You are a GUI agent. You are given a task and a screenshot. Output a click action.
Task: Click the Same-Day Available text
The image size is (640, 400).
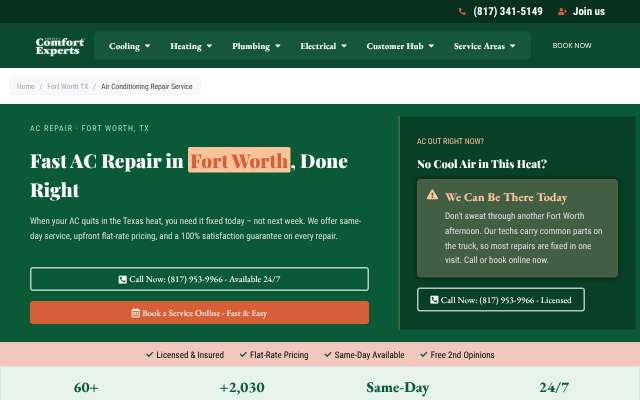pos(369,355)
